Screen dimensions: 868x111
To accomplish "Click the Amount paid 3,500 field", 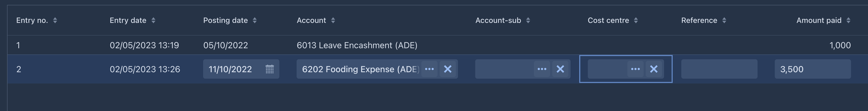I will [x=813, y=69].
